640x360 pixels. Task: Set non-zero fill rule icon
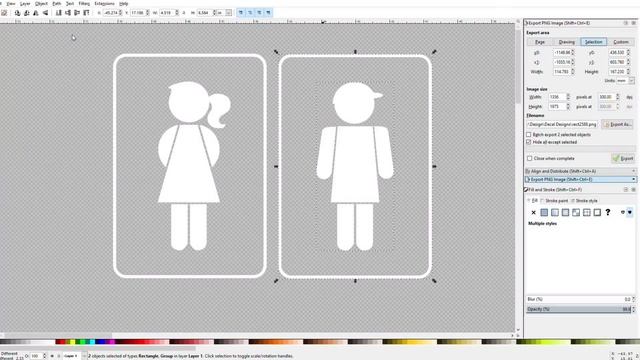630,212
